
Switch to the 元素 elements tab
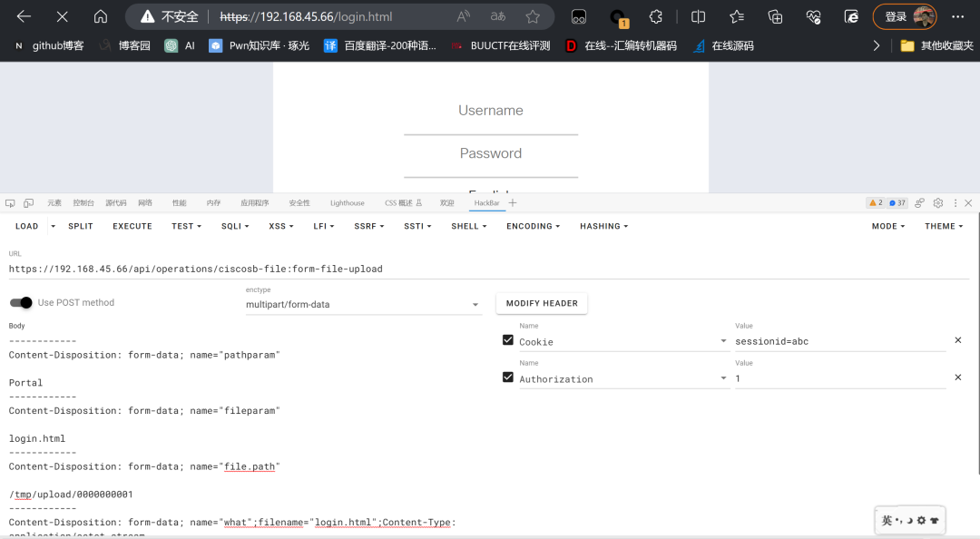[x=54, y=203]
